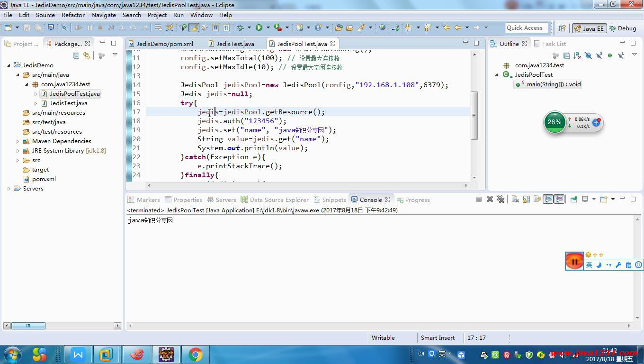Collapse the JedisDemo project node
This screenshot has width=644, height=364.
pyautogui.click(x=9, y=65)
